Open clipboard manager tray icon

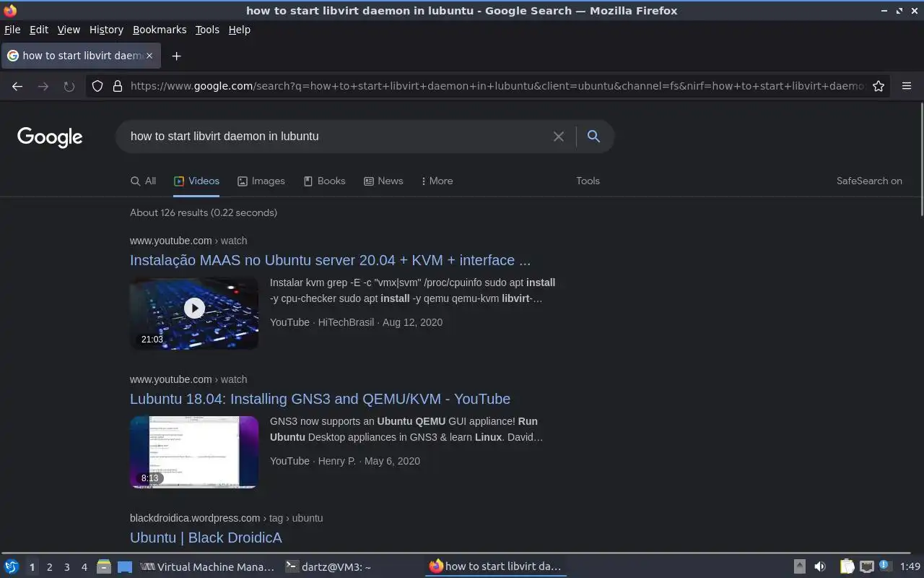pyautogui.click(x=847, y=567)
